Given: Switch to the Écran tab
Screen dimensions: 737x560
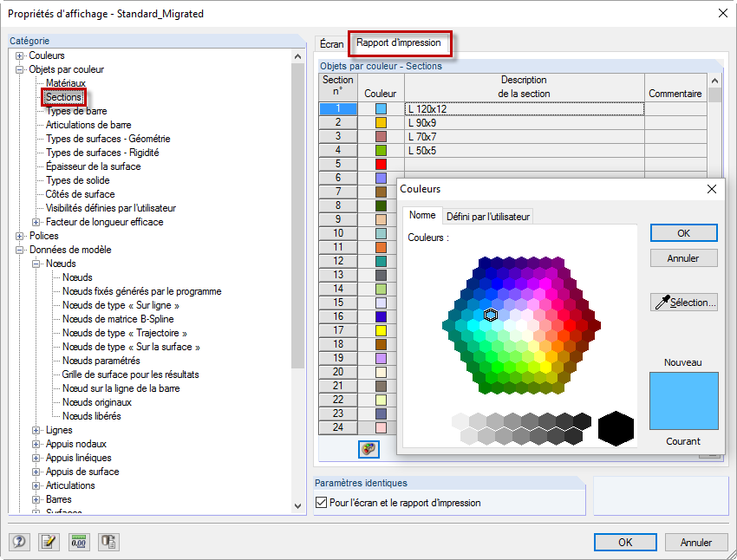Looking at the screenshot, I should point(332,43).
